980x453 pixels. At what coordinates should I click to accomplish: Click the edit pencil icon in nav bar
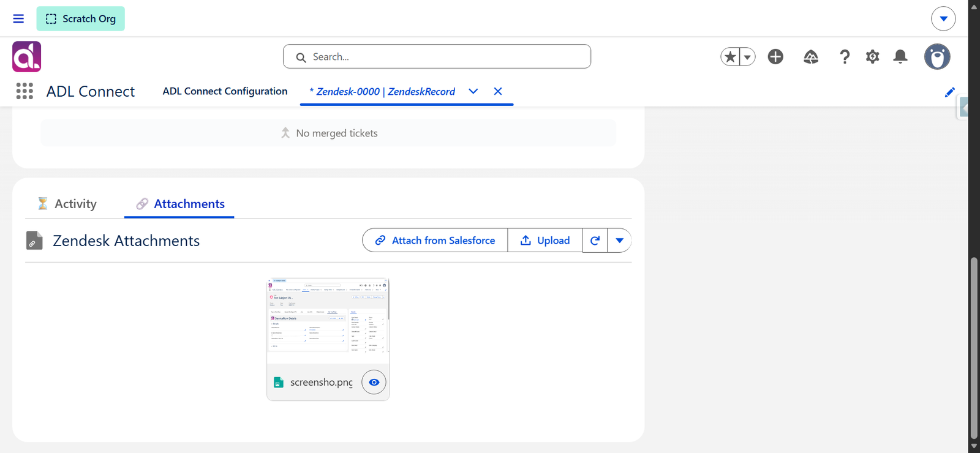949,92
